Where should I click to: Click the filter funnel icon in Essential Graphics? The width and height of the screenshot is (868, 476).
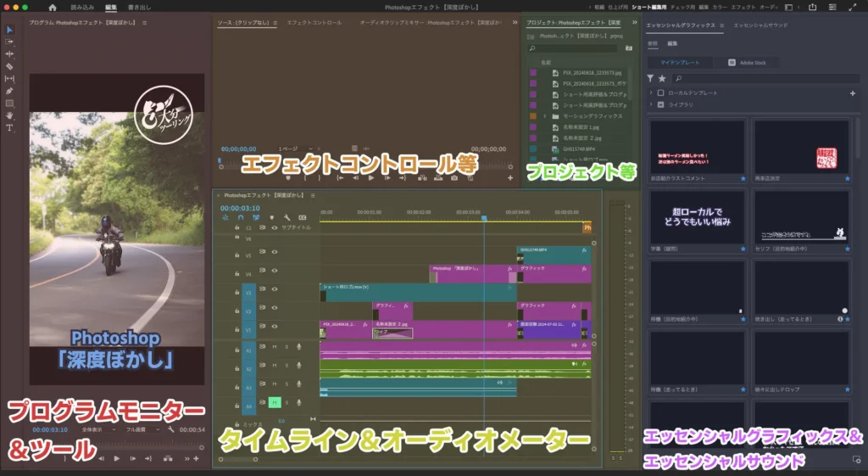click(650, 78)
